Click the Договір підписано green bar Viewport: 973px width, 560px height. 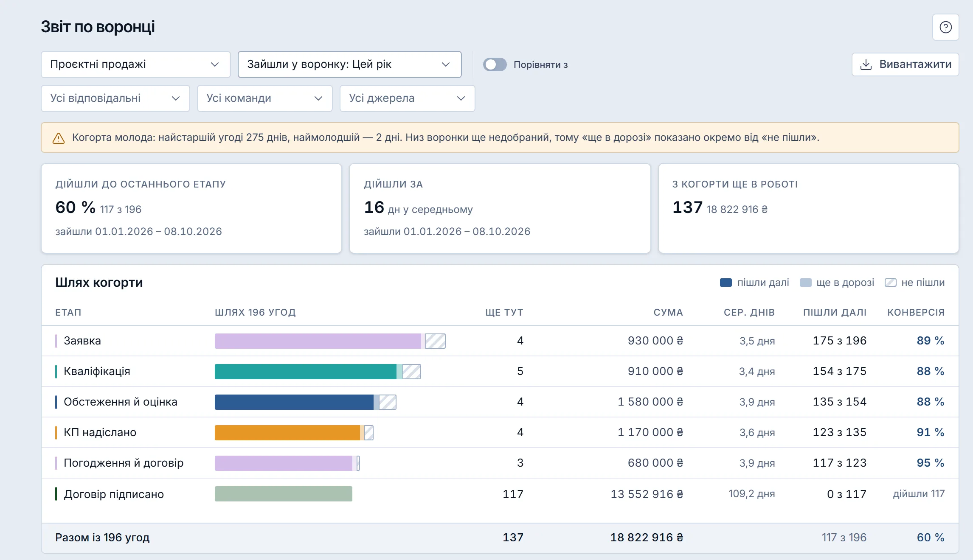[284, 494]
